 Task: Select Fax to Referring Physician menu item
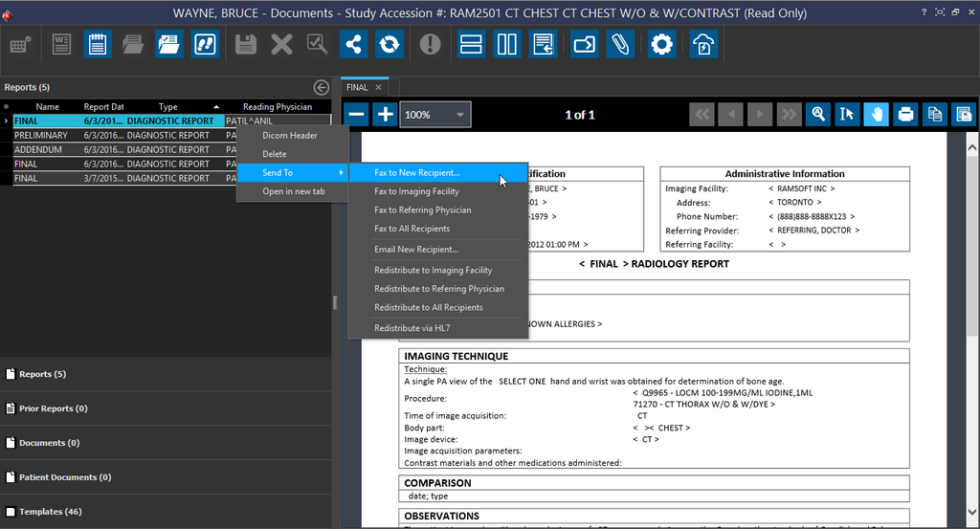point(422,209)
